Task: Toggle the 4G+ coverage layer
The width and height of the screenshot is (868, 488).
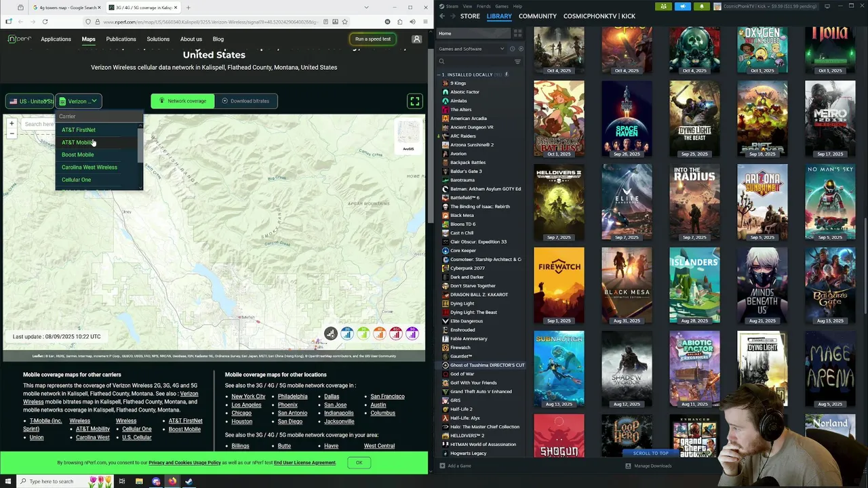Action: [x=396, y=333]
